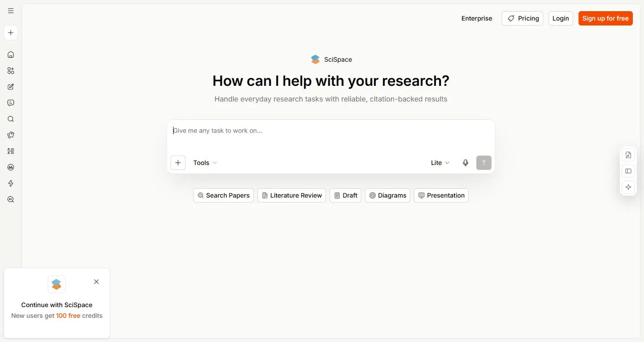Screen dimensions: 644x342
Task: Click the plus new chat button in sidebar
Action: tap(11, 33)
